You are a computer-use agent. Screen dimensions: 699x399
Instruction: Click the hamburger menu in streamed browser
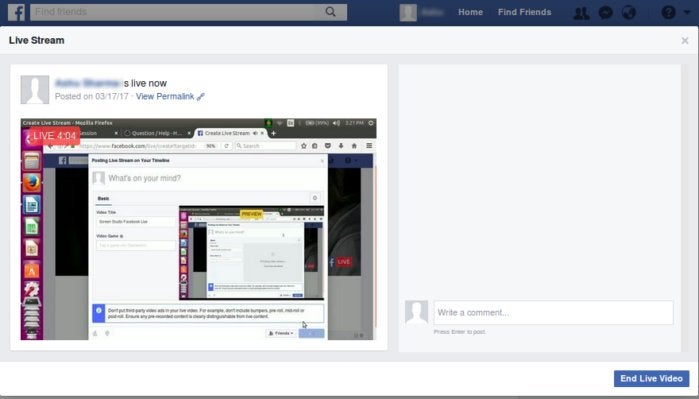[x=369, y=146]
